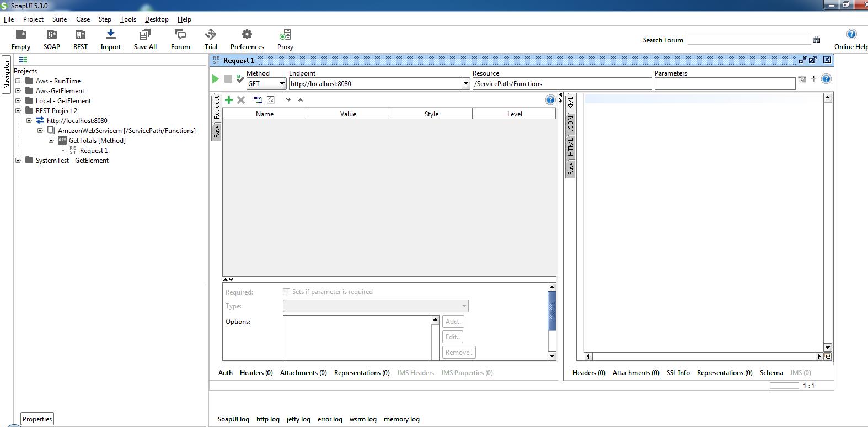This screenshot has height=427, width=868.
Task: Click the help icon beside the Parameters field
Action: tap(826, 79)
